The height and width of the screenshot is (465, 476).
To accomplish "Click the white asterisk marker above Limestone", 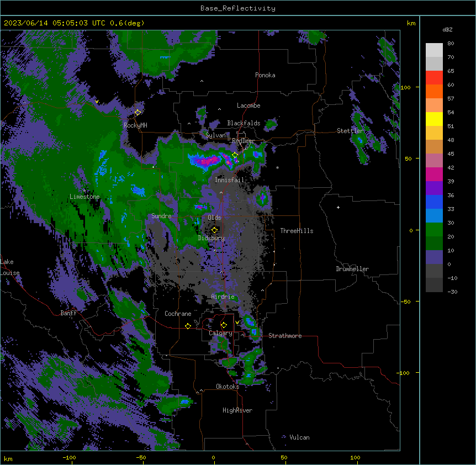I will pos(84,191).
